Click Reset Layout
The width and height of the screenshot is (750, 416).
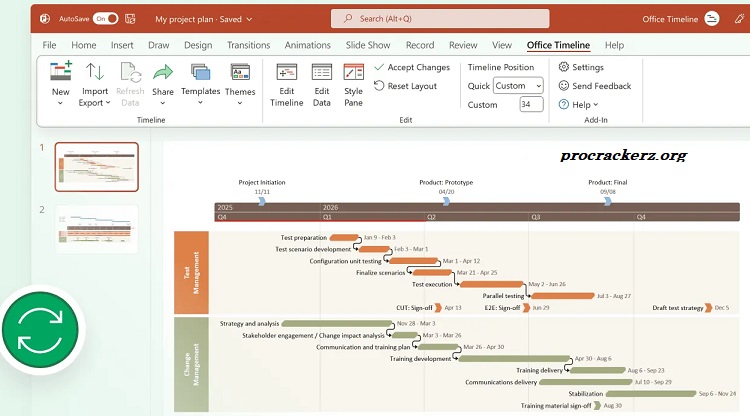point(405,86)
